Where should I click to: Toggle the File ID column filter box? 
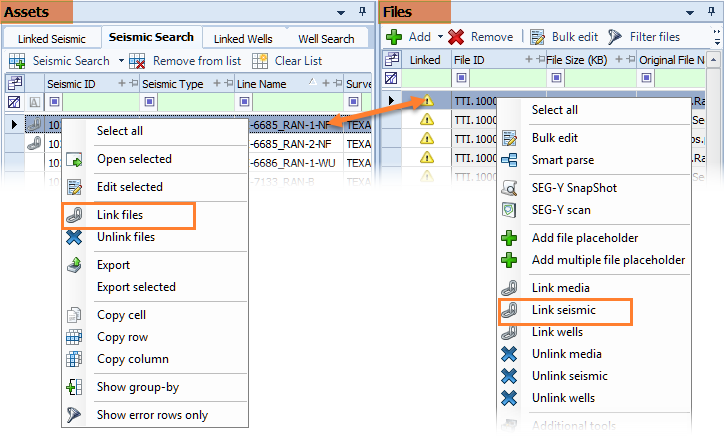coord(461,78)
